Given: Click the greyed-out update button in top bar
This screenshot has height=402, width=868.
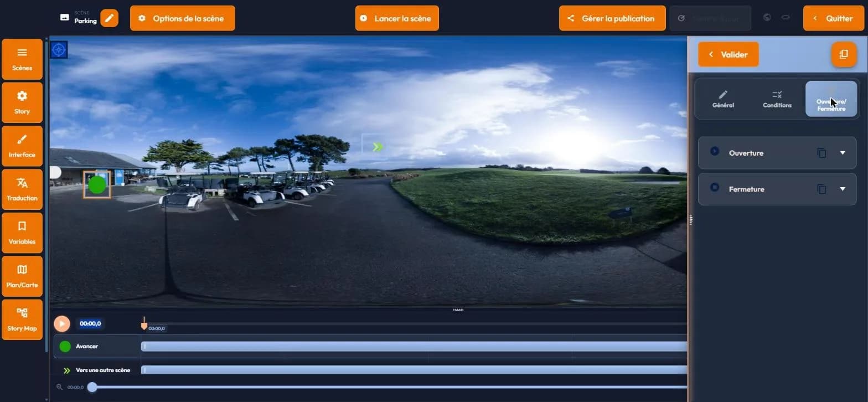Looking at the screenshot, I should tap(710, 18).
